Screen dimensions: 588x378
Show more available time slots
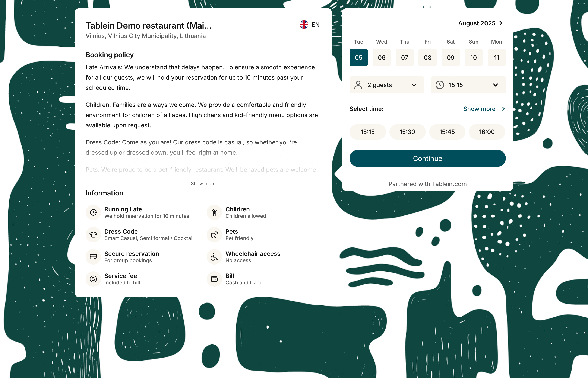484,109
